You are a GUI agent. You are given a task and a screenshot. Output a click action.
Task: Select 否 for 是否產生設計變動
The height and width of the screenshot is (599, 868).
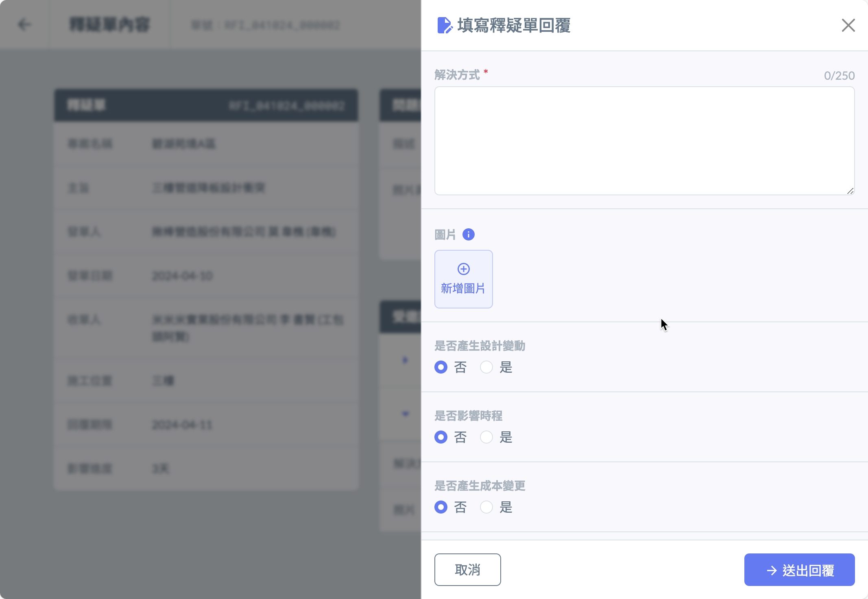[441, 367]
